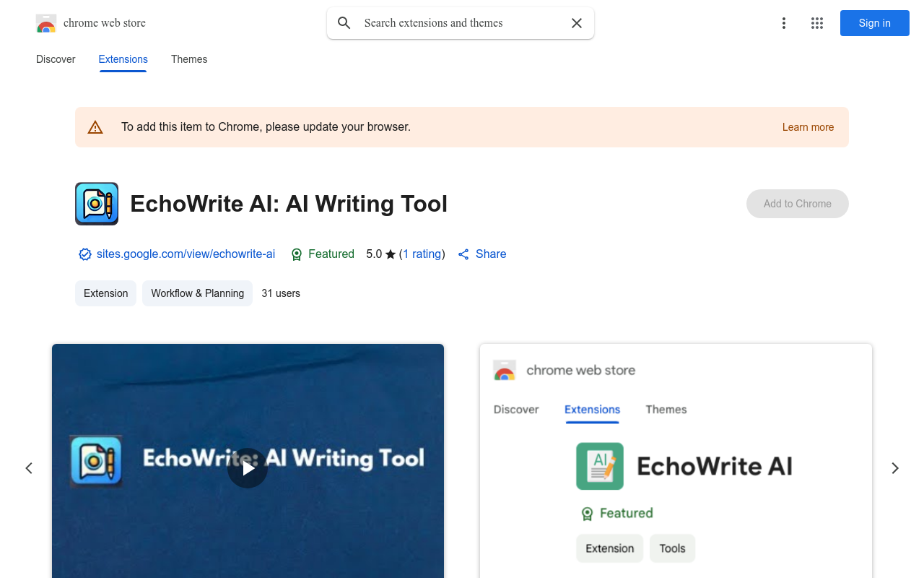The height and width of the screenshot is (578, 924).
Task: Click the Workflow & Planning chip
Action: (x=197, y=293)
